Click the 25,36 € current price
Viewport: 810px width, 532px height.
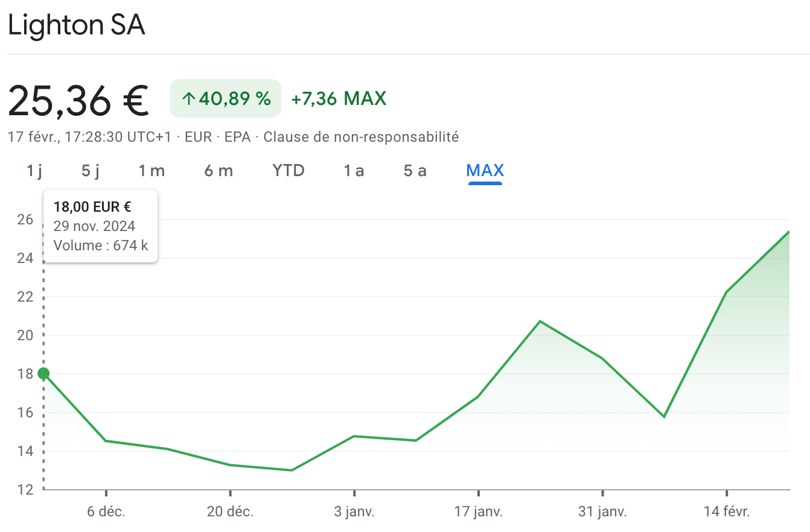[78, 100]
